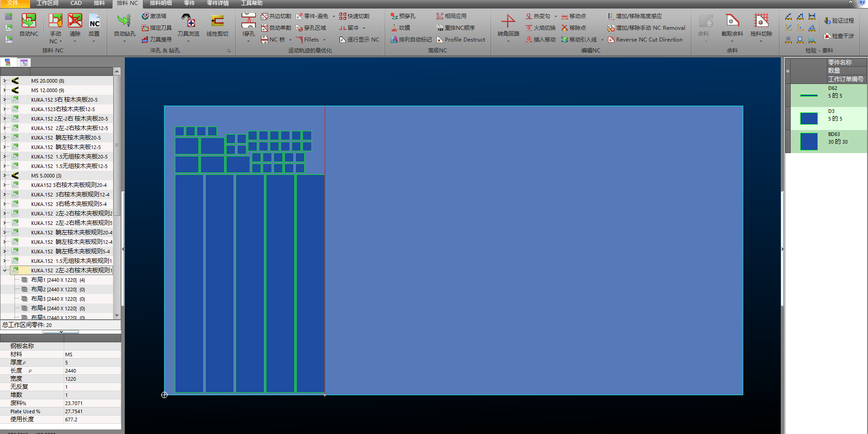Viewport: 868px width, 434px height.
Task: Select the D3 part thumbnail in parts list
Action: click(x=809, y=118)
